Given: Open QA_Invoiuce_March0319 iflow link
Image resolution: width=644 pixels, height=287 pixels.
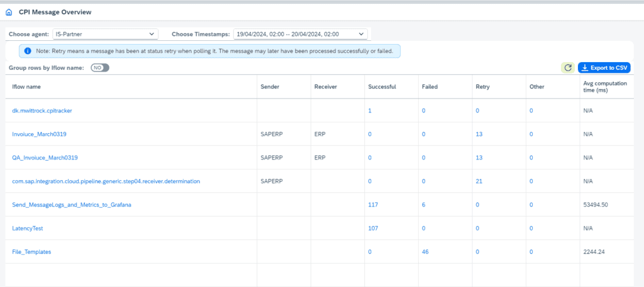Looking at the screenshot, I should click(x=45, y=158).
